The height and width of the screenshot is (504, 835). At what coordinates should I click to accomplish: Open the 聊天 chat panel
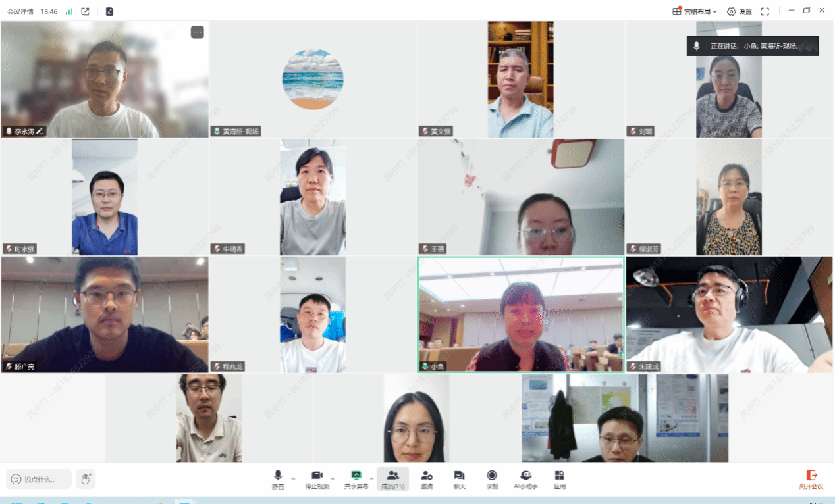coord(459,479)
